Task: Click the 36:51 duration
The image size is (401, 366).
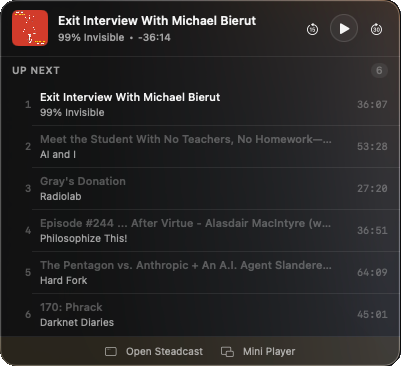Action: pos(372,231)
